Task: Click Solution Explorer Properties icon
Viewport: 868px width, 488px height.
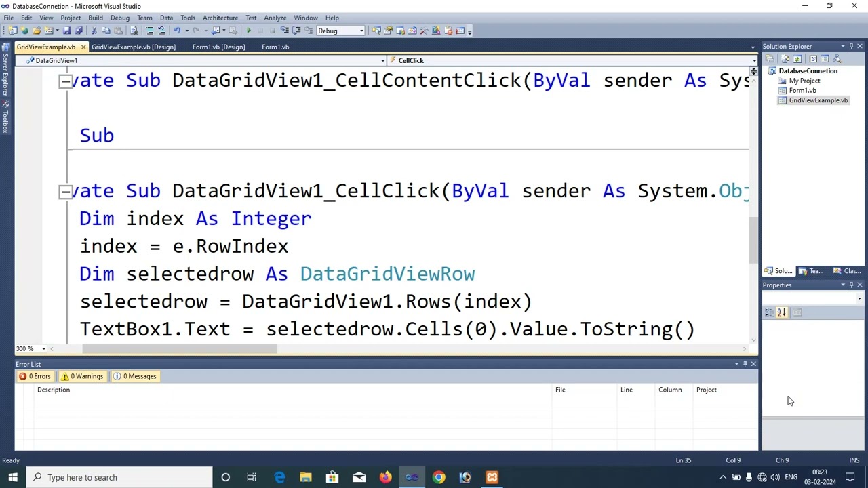Action: tap(770, 59)
